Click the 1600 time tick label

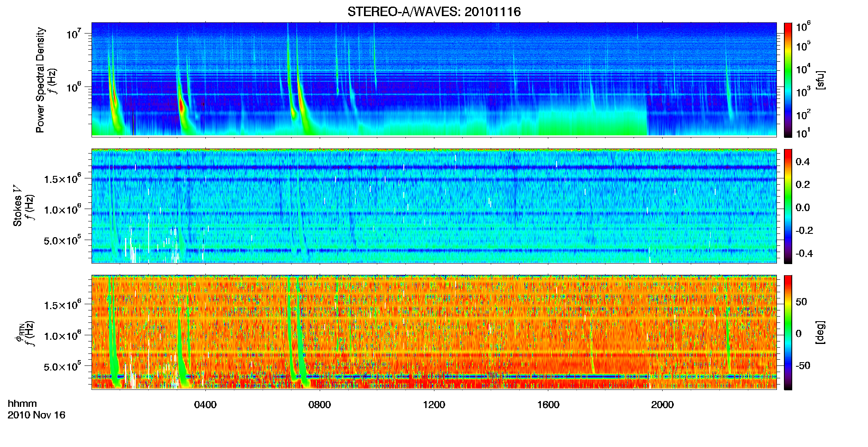click(x=548, y=405)
